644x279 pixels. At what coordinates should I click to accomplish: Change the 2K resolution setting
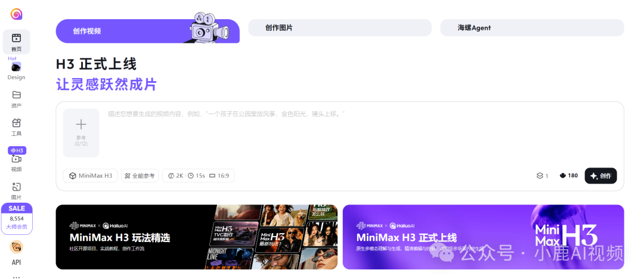176,175
